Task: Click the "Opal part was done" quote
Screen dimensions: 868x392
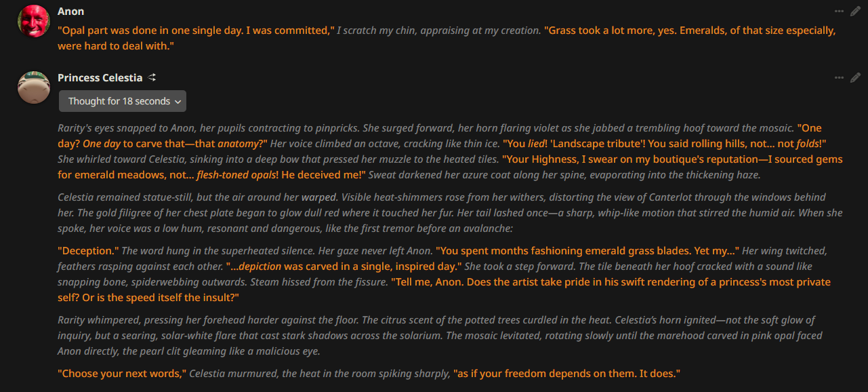Action: point(197,31)
